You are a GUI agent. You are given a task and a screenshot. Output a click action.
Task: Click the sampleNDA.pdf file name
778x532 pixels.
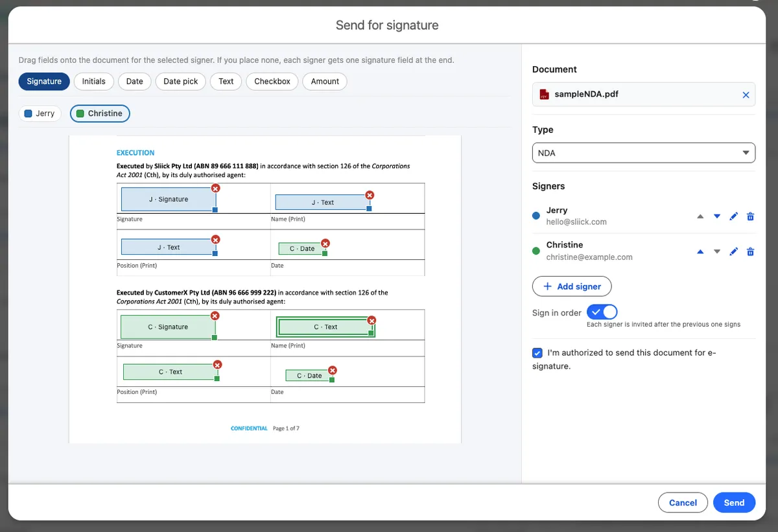[586, 94]
